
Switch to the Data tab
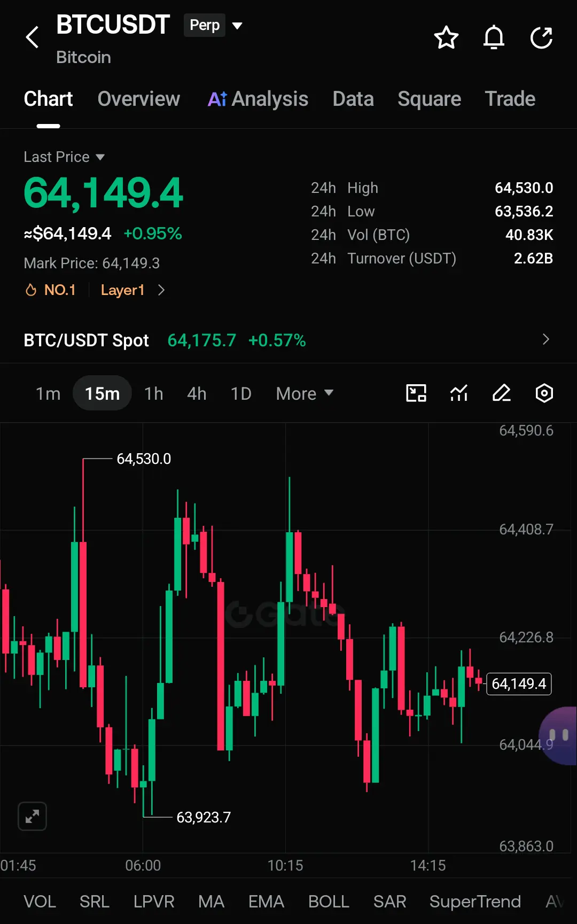coord(353,99)
